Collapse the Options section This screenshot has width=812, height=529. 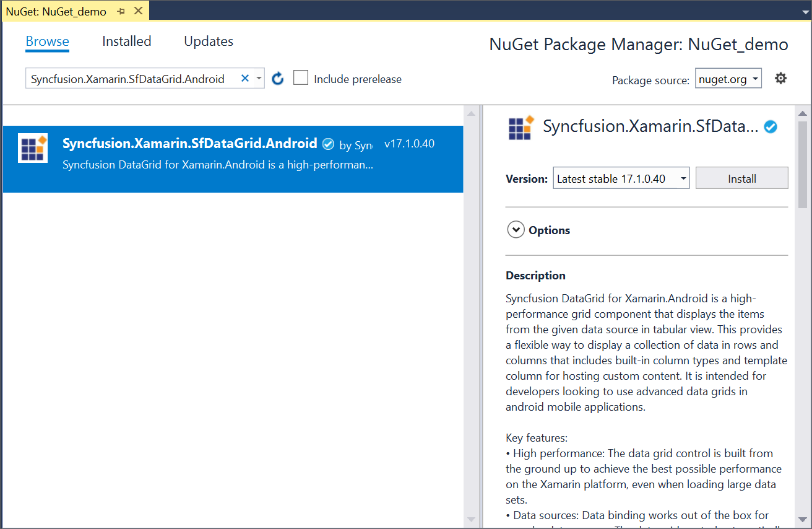[x=516, y=229]
